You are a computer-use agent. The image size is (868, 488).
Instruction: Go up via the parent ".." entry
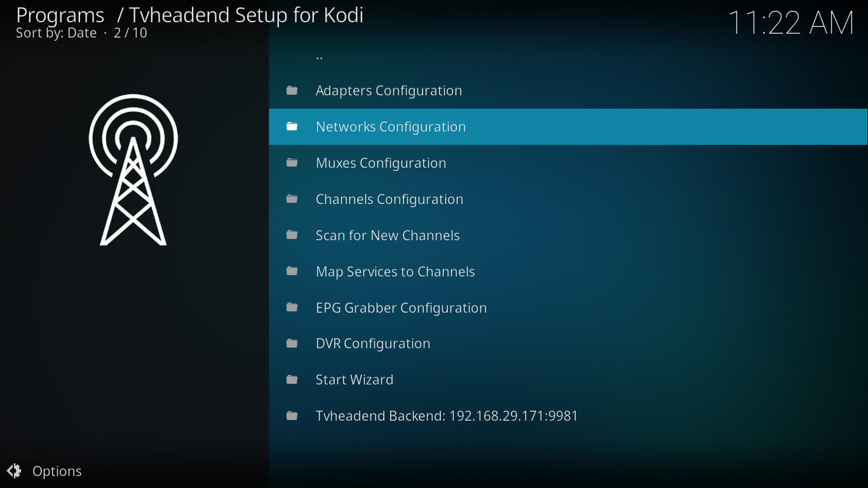click(x=319, y=55)
